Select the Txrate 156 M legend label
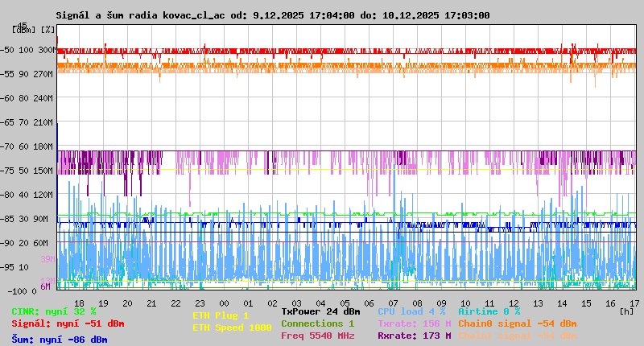Screen dimensions: 644x346 (x=414, y=323)
